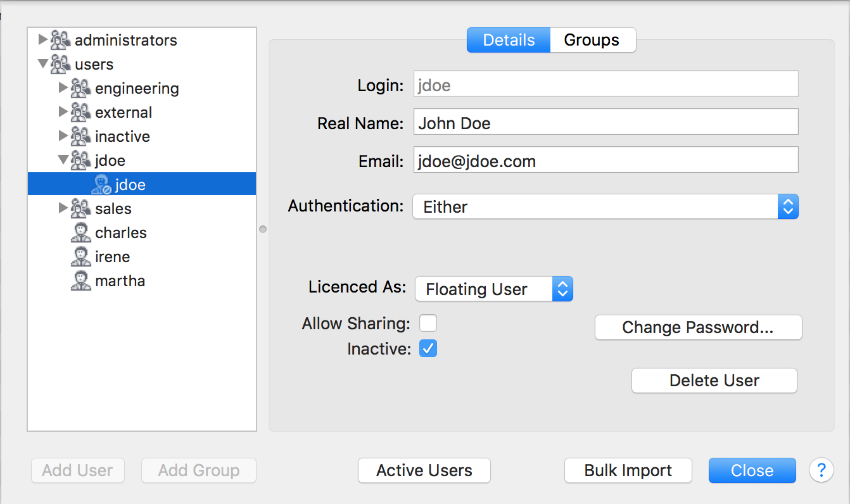Click the external group icon
The image size is (850, 504).
point(80,113)
